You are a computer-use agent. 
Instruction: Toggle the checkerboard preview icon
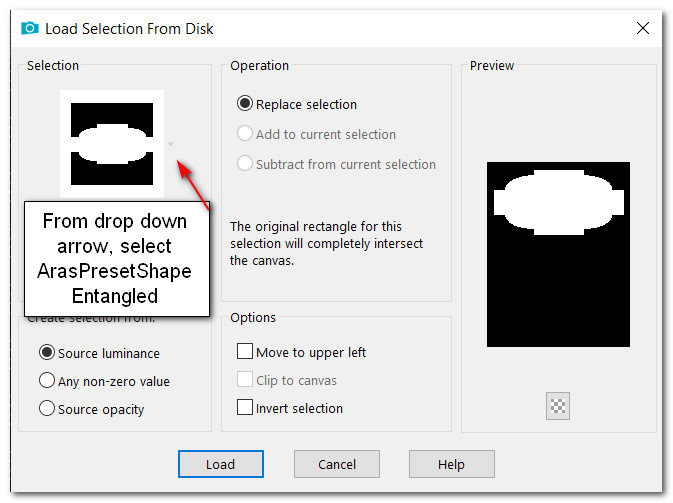click(x=558, y=405)
